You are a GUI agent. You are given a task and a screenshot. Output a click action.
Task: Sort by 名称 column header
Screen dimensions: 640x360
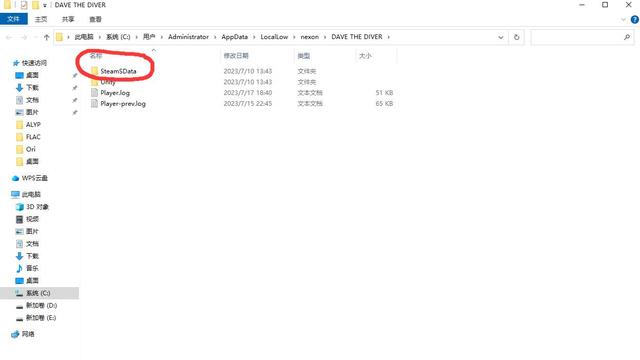96,56
